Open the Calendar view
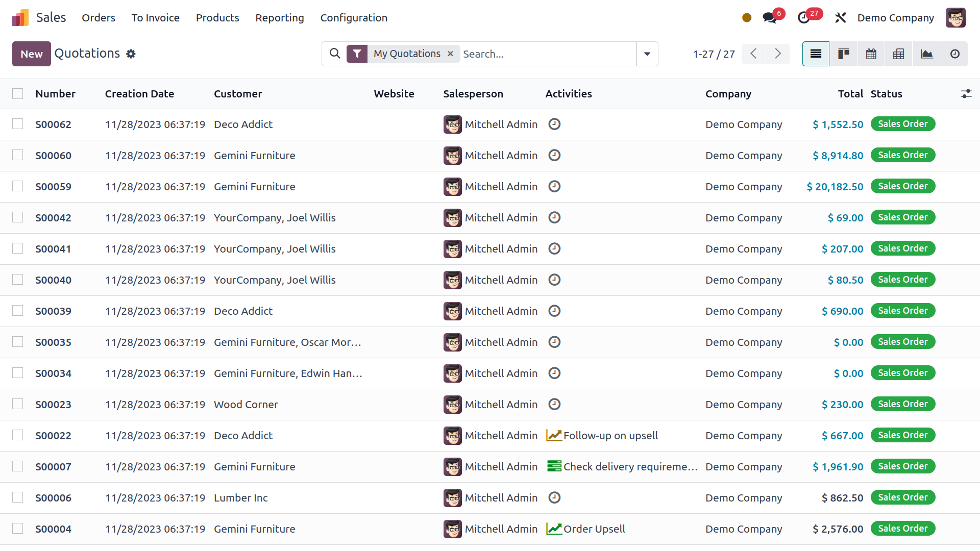Screen dimensions: 980x551 [x=871, y=54]
